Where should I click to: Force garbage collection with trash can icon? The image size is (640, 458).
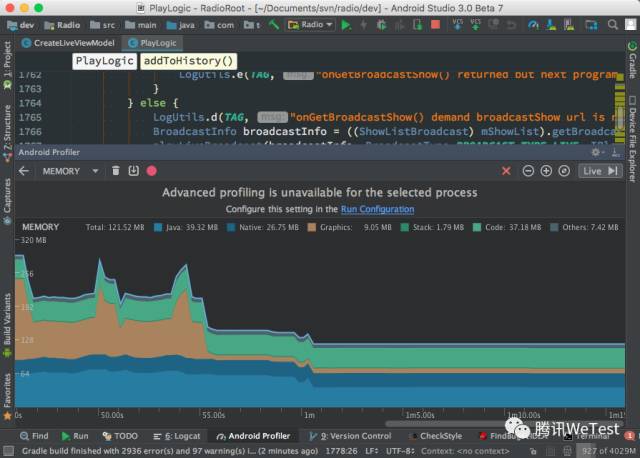[116, 171]
